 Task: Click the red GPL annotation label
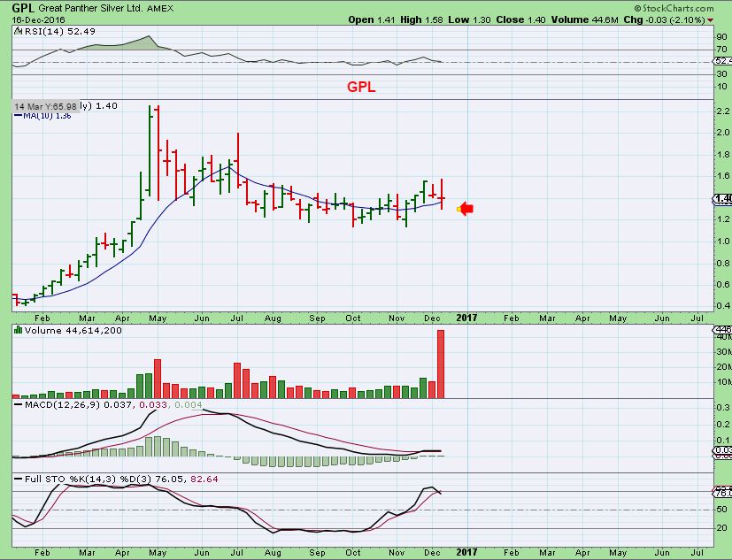pos(361,87)
